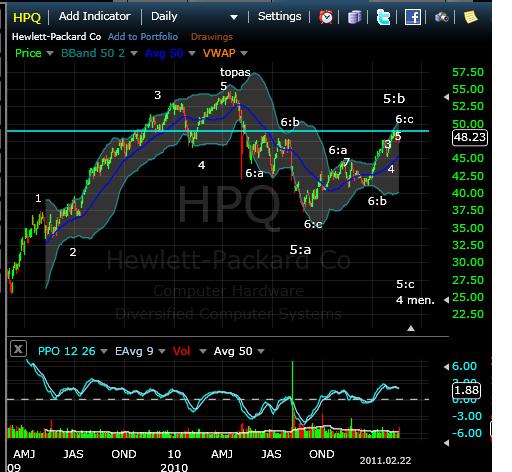This screenshot has width=512, height=472.
Task: Click the 'topas' chart annotation
Action: coord(235,72)
